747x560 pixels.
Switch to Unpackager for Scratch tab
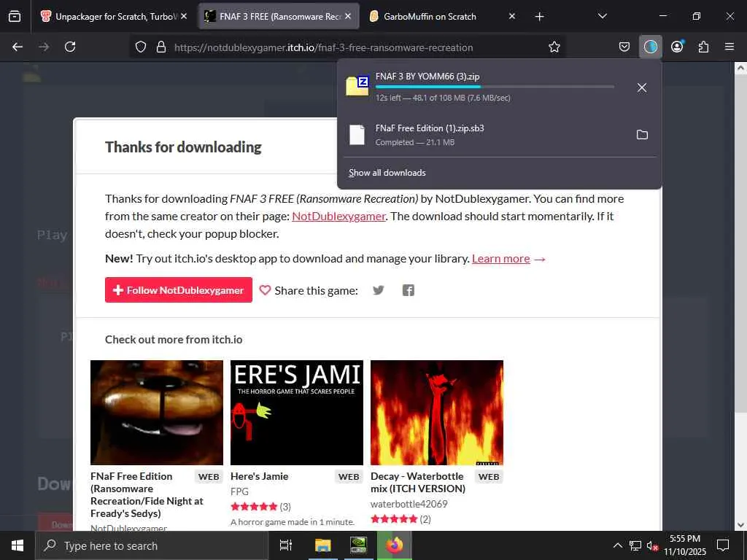(x=113, y=16)
